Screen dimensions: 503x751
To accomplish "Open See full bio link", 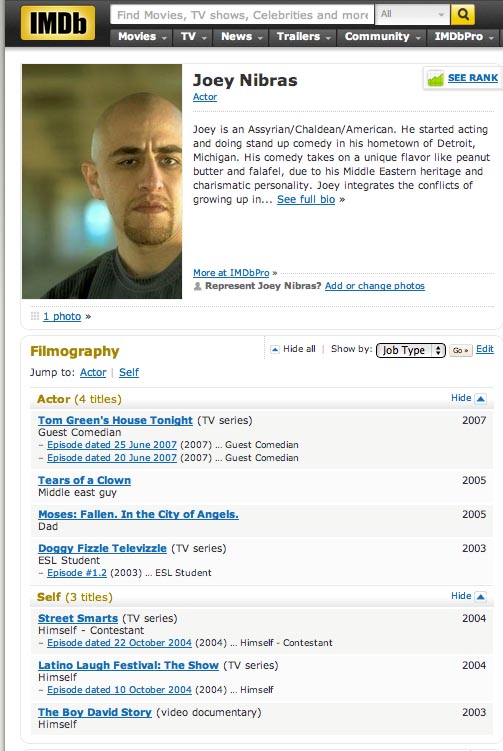I will click(306, 199).
